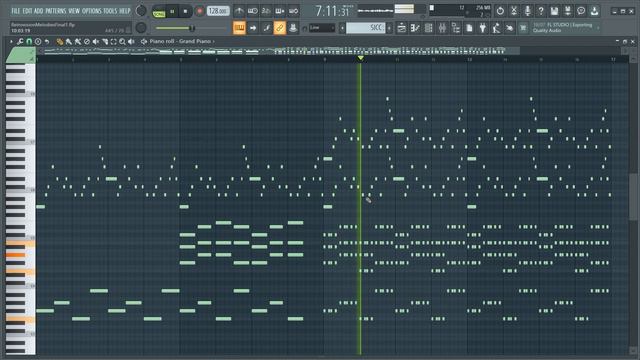
Task: Click the one-click audio recording icon
Action: [514, 11]
